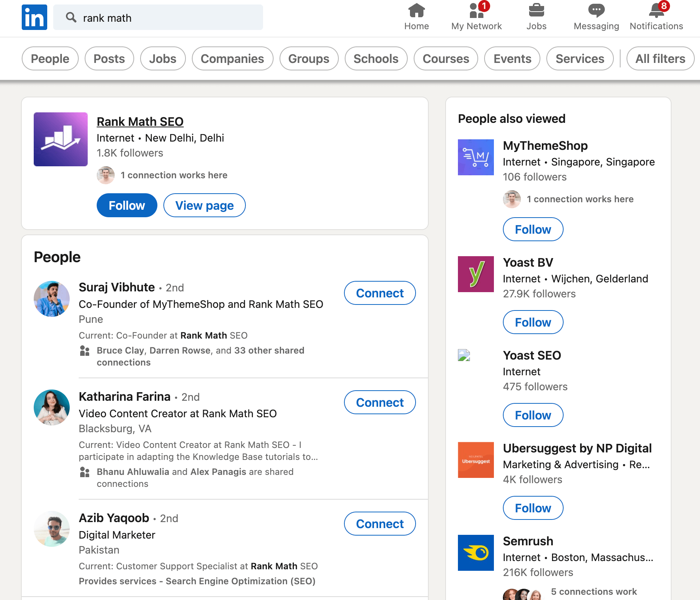700x600 pixels.
Task: Filter results by Companies
Action: (233, 58)
